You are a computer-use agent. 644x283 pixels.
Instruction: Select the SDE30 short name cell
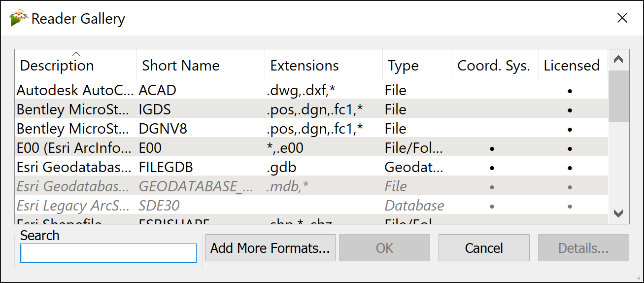[159, 206]
